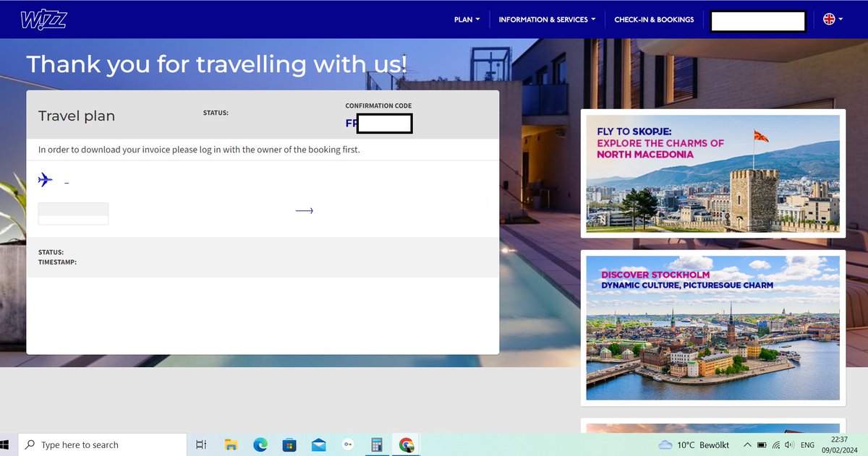Open the Wi-Fi network flyout
Image resolution: width=868 pixels, height=456 pixels.
(x=775, y=444)
